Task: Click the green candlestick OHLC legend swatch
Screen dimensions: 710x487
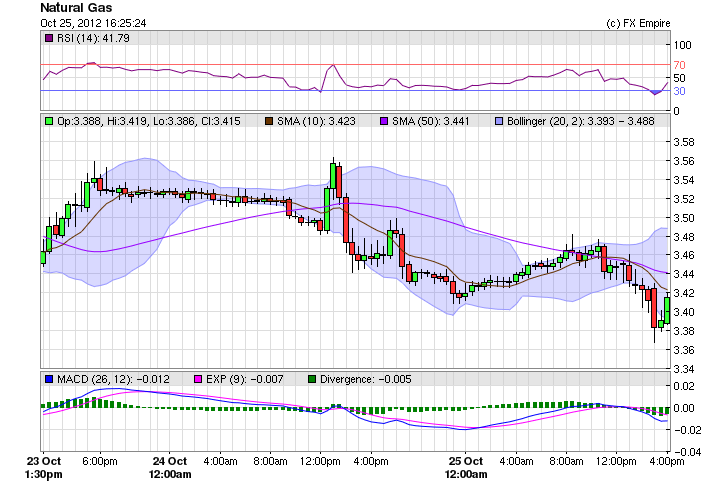Action: pos(49,121)
